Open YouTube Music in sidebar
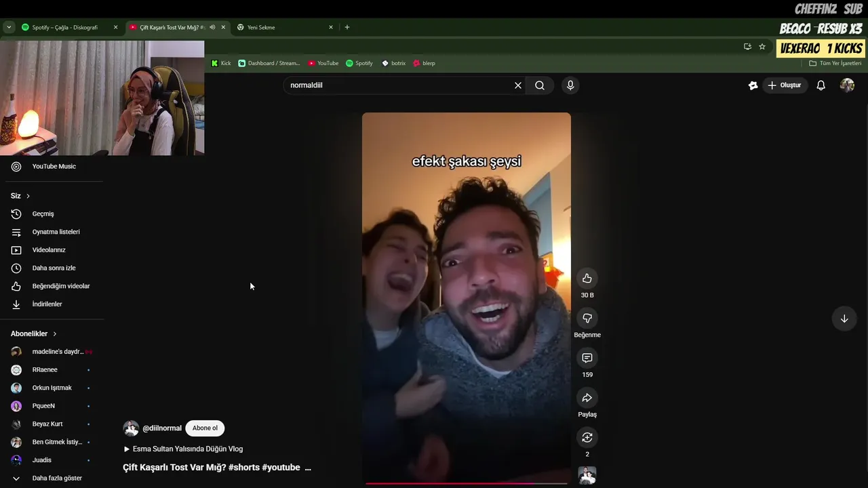 coord(53,167)
